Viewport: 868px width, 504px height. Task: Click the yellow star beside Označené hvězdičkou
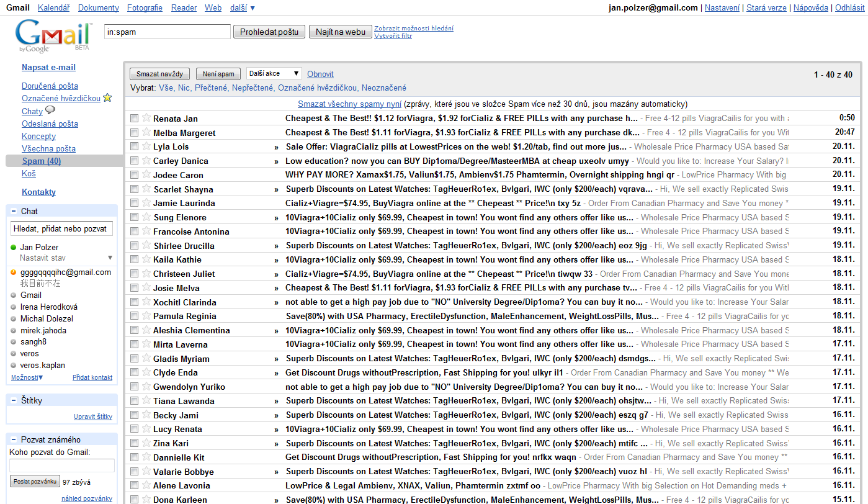107,97
